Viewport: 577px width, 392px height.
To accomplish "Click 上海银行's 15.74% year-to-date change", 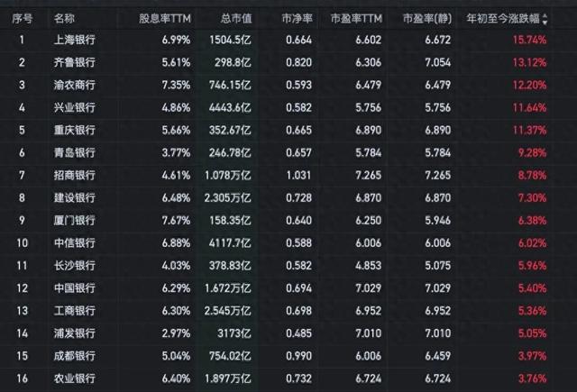I will 529,40.
